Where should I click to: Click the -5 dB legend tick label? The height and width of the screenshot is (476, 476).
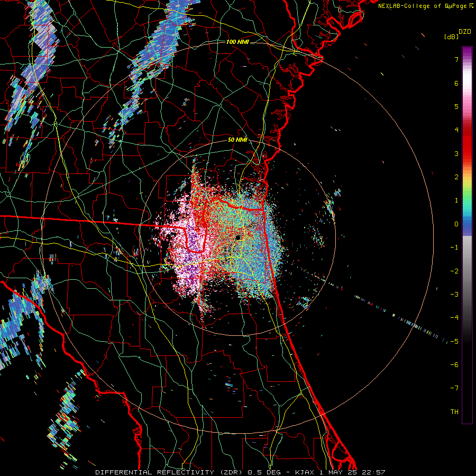point(454,342)
